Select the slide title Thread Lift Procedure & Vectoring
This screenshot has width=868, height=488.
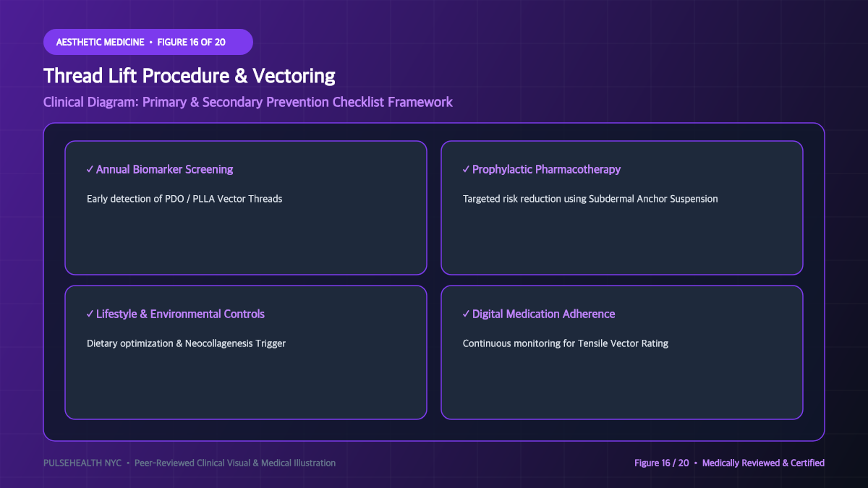point(190,76)
